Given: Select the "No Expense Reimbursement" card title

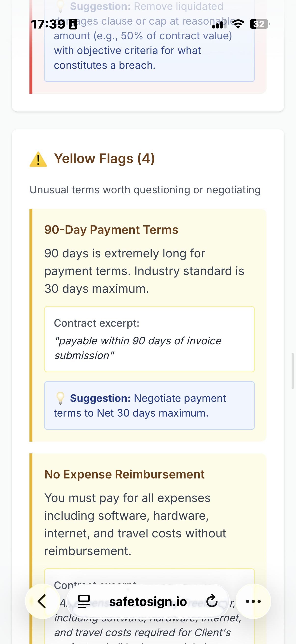Looking at the screenshot, I should click(124, 474).
